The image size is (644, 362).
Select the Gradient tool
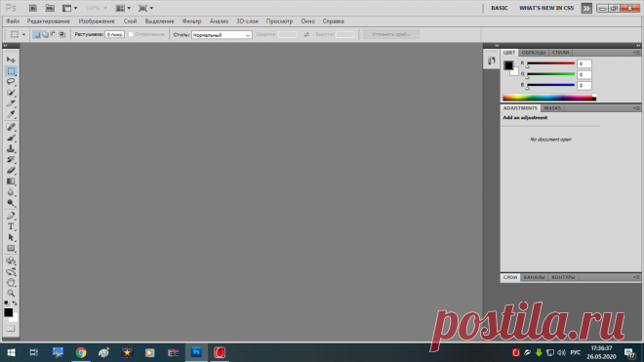(11, 181)
